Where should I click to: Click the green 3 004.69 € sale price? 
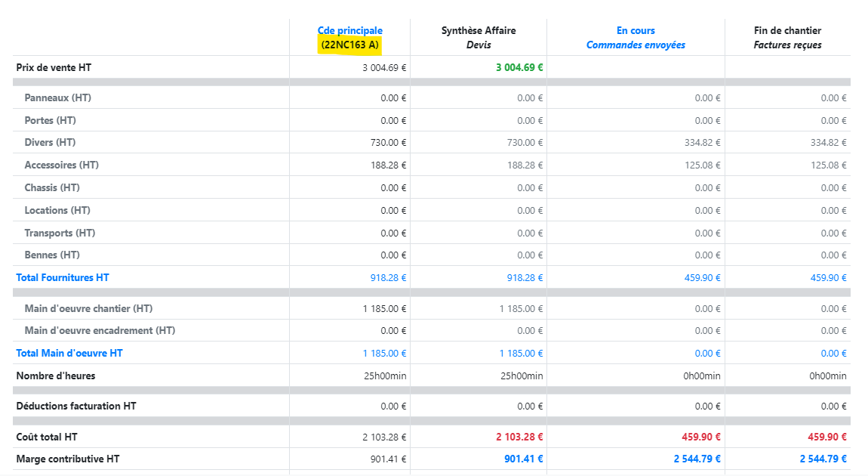(x=519, y=67)
